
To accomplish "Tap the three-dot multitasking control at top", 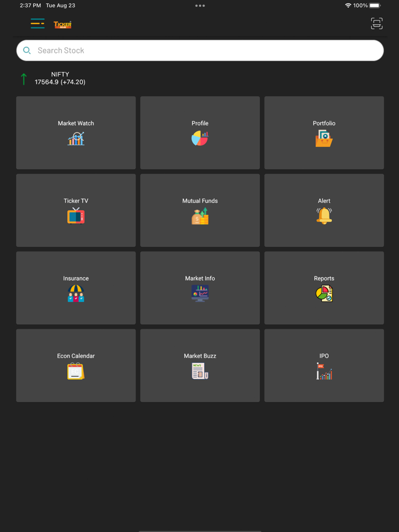I will 199,6.
